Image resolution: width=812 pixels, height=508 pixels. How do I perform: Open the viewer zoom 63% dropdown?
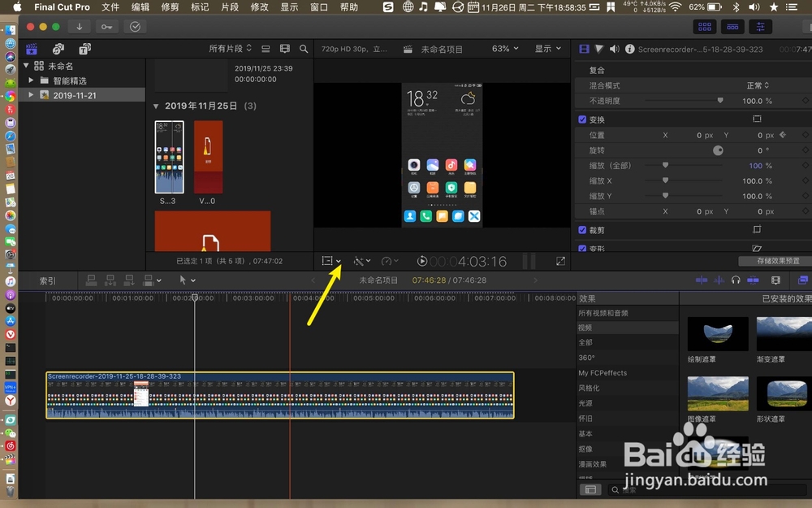[505, 49]
